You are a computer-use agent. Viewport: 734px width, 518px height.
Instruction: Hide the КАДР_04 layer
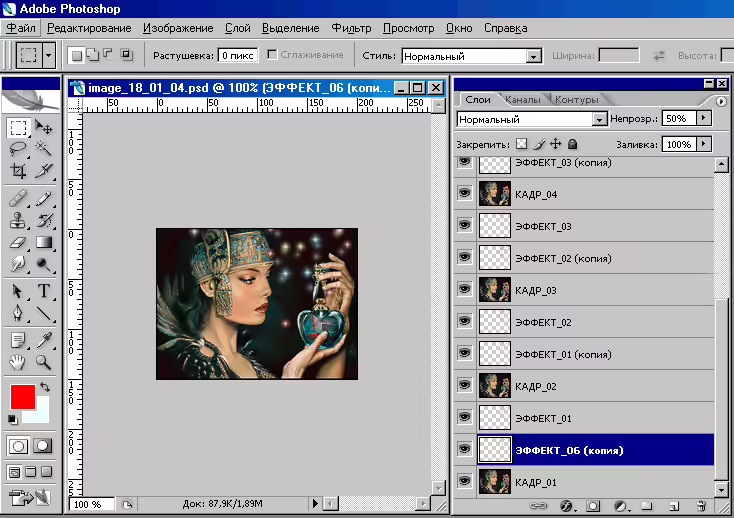(x=464, y=193)
